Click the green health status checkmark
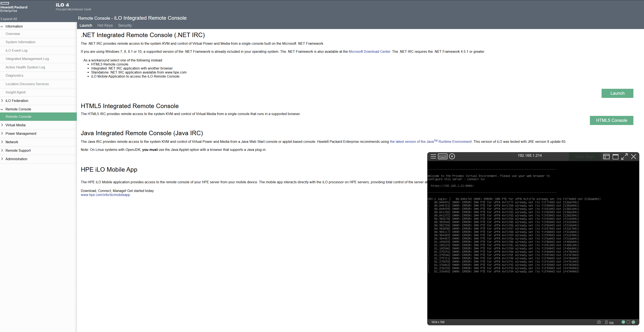Image resolution: width=644 pixels, height=332 pixels. [x=623, y=322]
